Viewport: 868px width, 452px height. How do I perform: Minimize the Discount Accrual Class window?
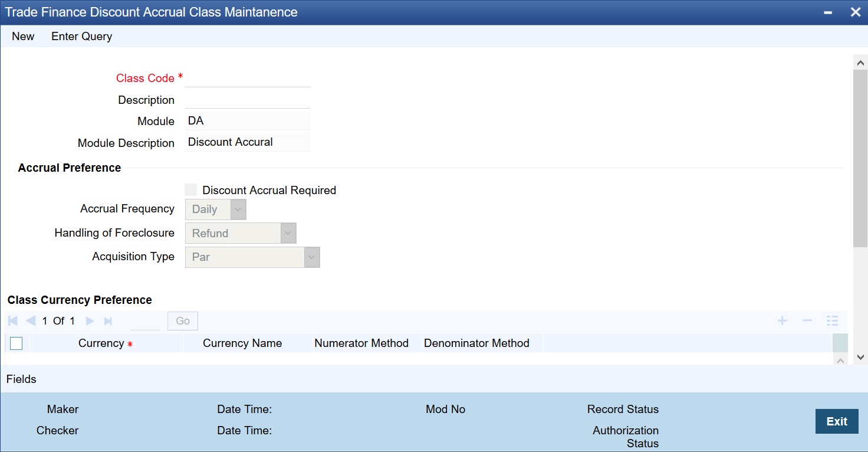(828, 12)
